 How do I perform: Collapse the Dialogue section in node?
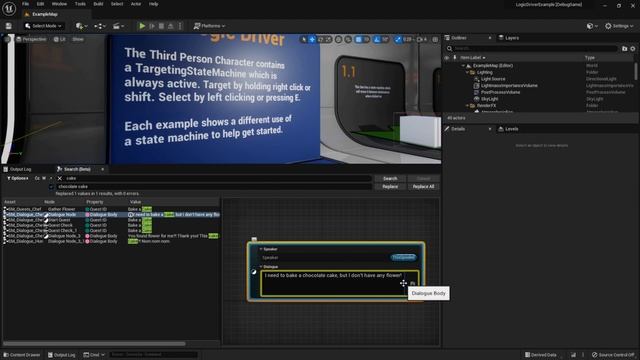[261, 267]
